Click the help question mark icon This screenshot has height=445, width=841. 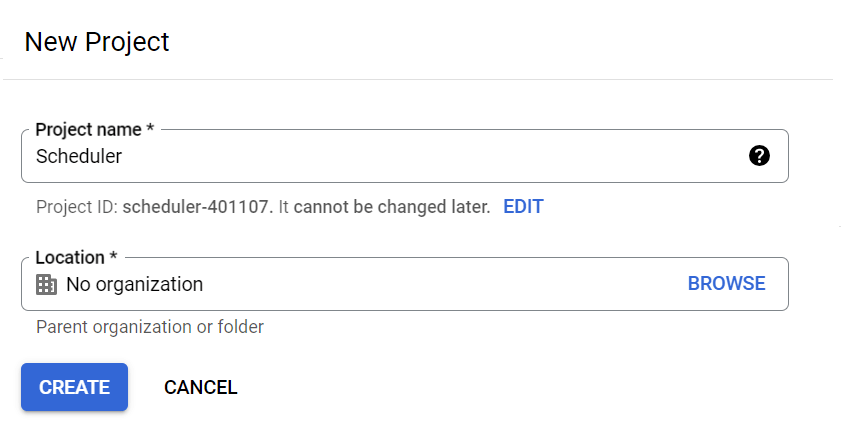(759, 156)
